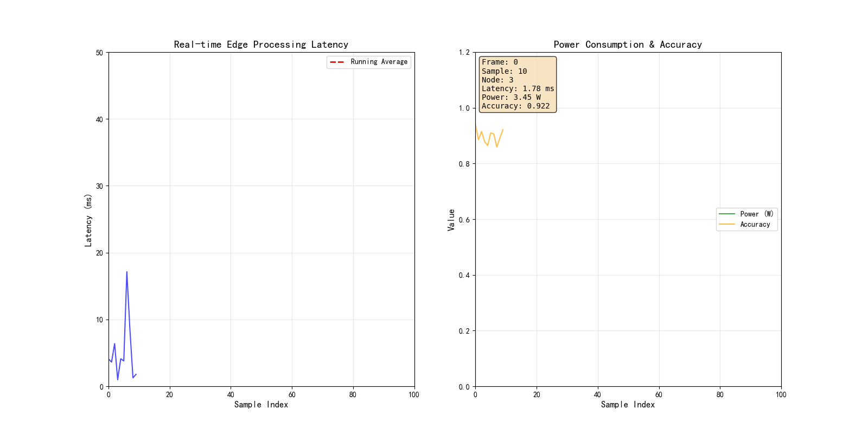Click the "Latency: 1.78 ms" readout
Screen dimensions: 868x434
point(518,88)
